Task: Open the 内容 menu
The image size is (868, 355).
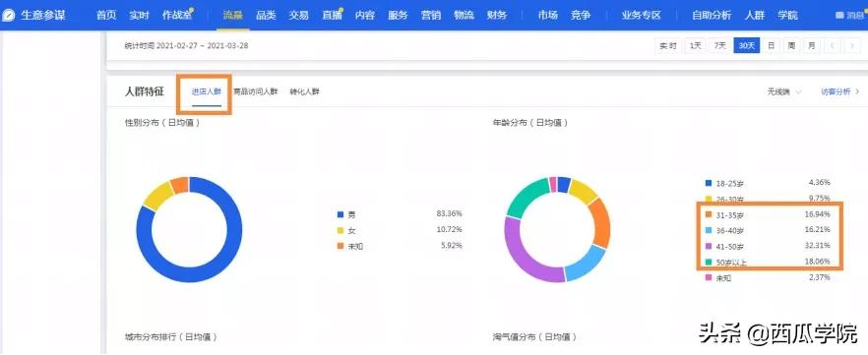Action: point(365,15)
